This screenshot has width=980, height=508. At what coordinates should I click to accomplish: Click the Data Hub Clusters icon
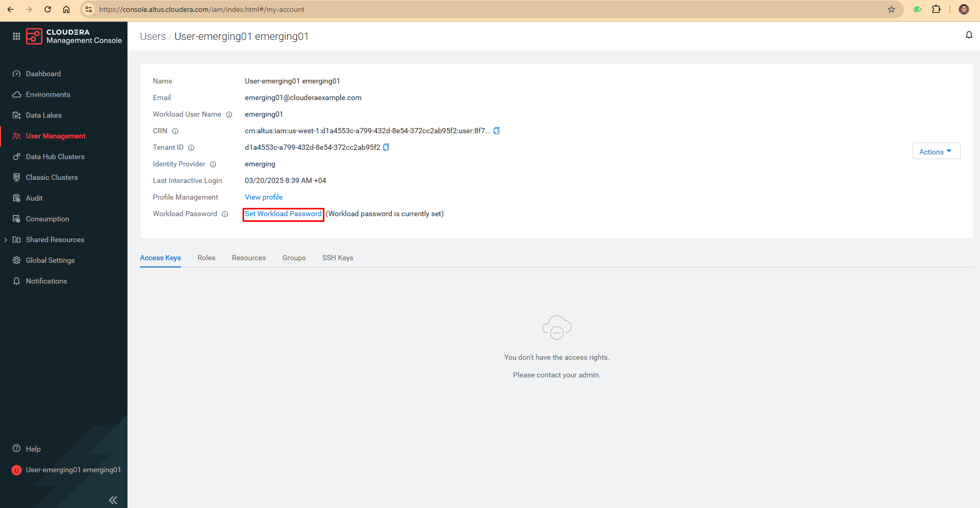coord(17,157)
